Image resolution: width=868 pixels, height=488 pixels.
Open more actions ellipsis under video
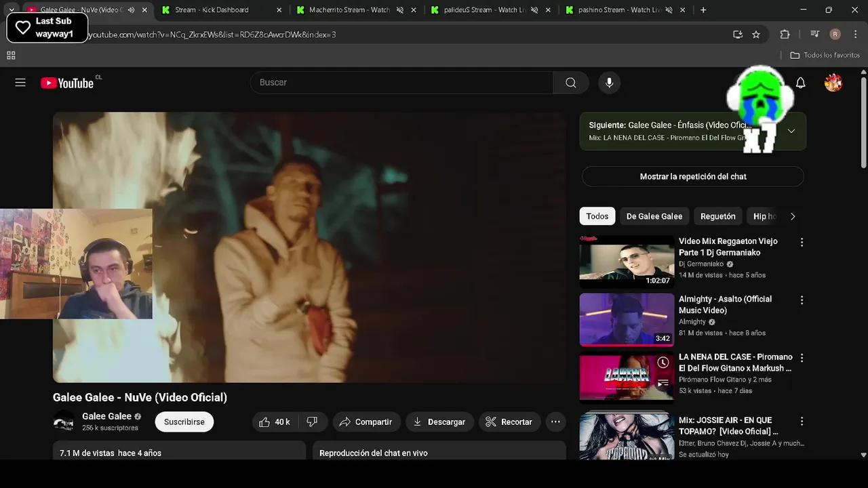click(x=555, y=422)
